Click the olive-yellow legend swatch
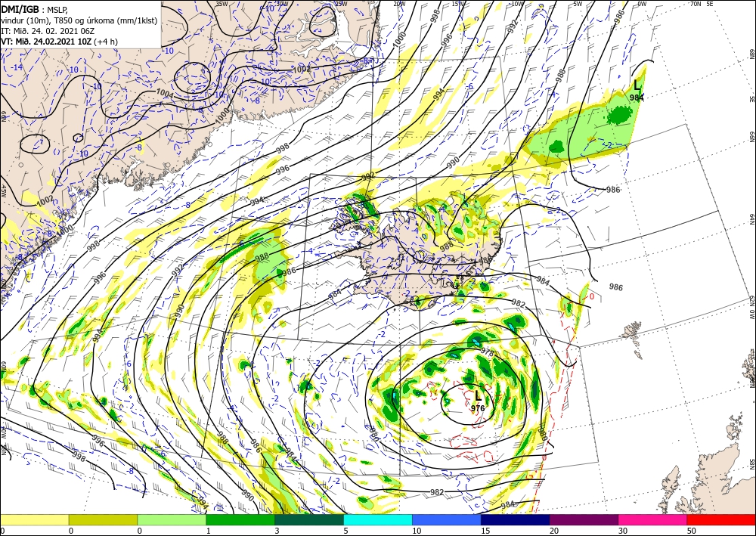 click(x=103, y=520)
